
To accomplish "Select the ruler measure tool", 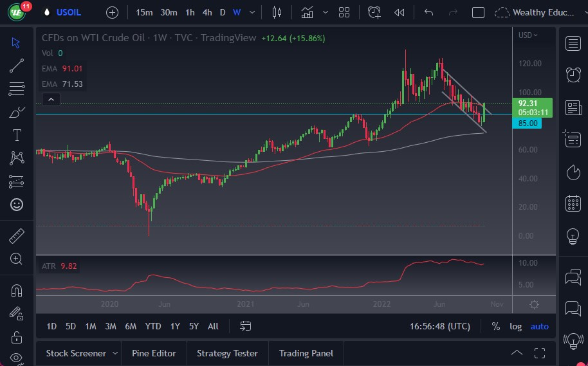I will click(17, 236).
